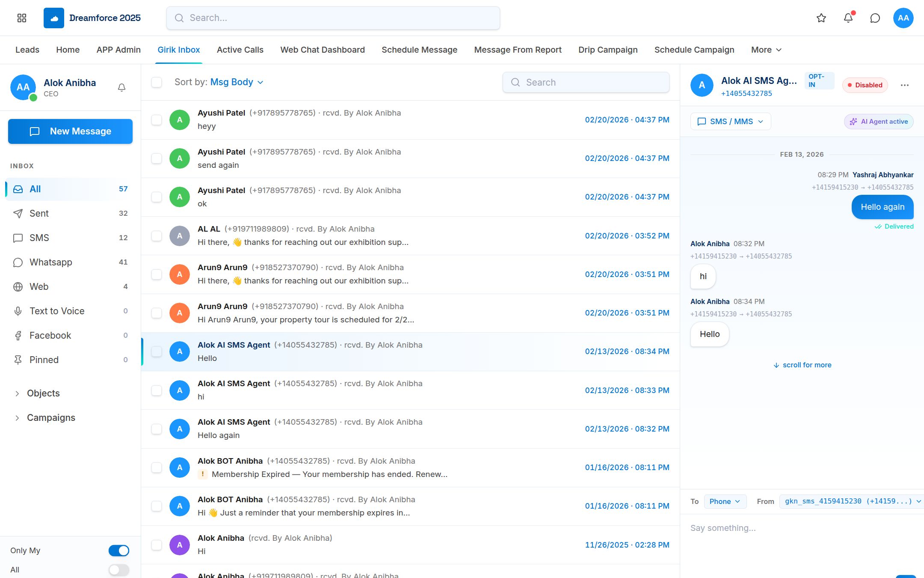Click the 'Hello again' message bubble
924x578 pixels.
coord(883,207)
